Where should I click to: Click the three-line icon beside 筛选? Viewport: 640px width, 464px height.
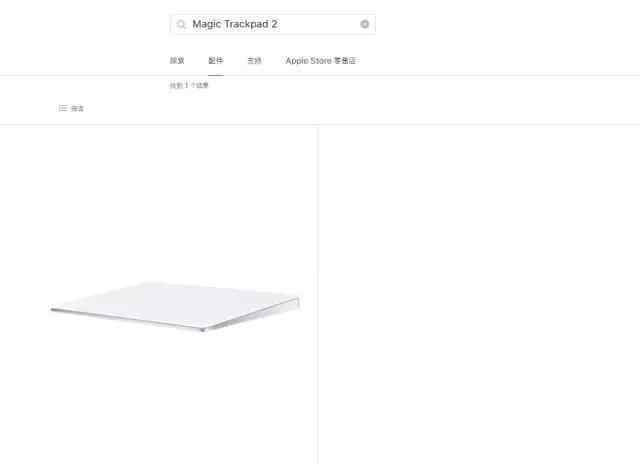tap(62, 108)
